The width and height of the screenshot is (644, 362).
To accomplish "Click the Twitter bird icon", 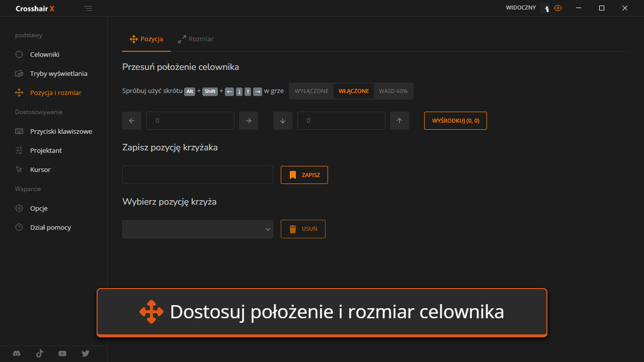I will 86,353.
